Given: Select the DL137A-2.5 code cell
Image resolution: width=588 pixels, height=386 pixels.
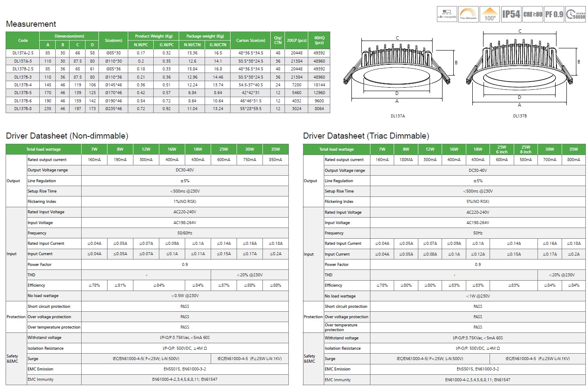Looking at the screenshot, I should 22,53.
